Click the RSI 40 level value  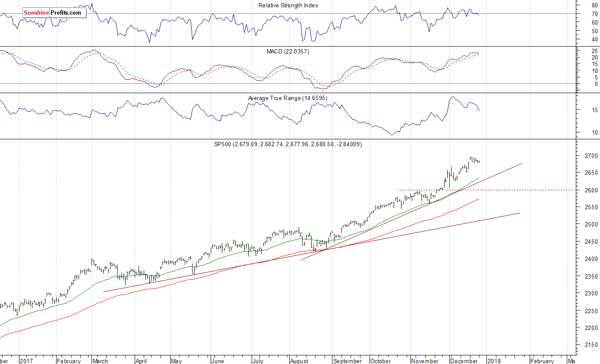pyautogui.click(x=594, y=40)
